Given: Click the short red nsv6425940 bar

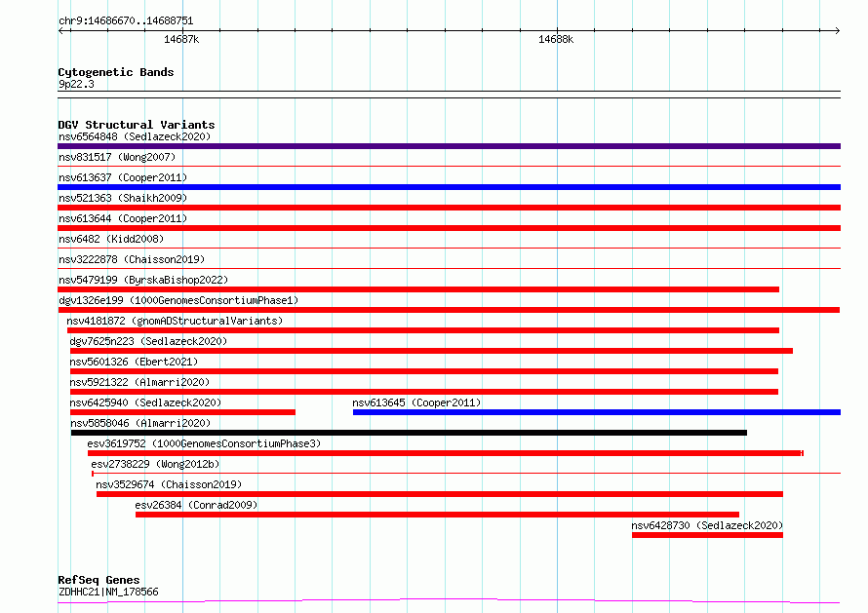Looking at the screenshot, I should tap(182, 412).
